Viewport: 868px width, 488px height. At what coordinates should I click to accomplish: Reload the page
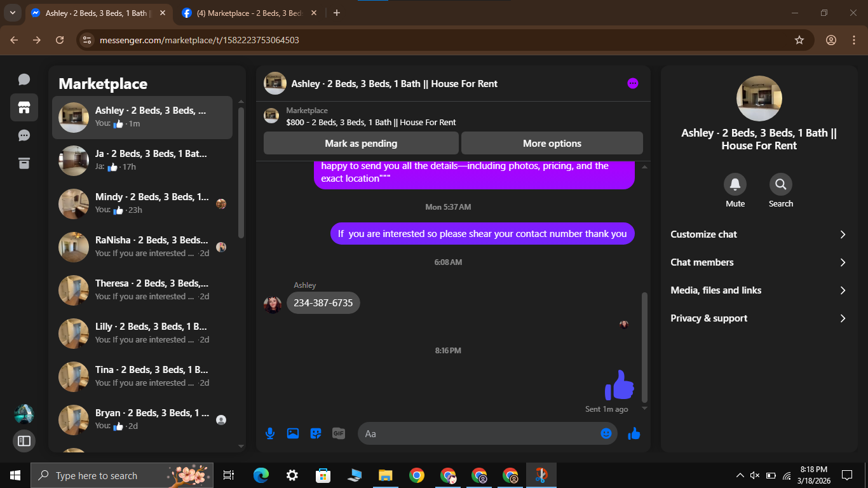(x=60, y=40)
